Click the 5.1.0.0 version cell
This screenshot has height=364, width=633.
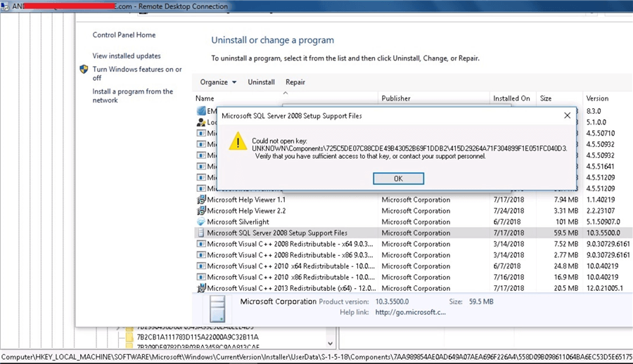pos(596,122)
